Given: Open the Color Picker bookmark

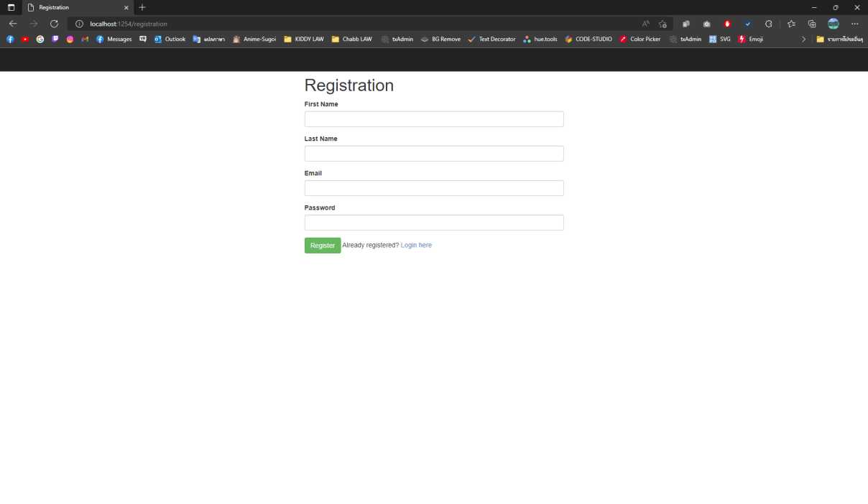Looking at the screenshot, I should 640,39.
